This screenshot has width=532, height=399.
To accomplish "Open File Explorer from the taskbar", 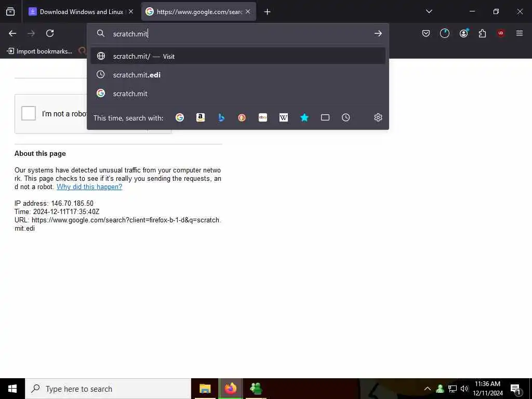I will click(205, 389).
